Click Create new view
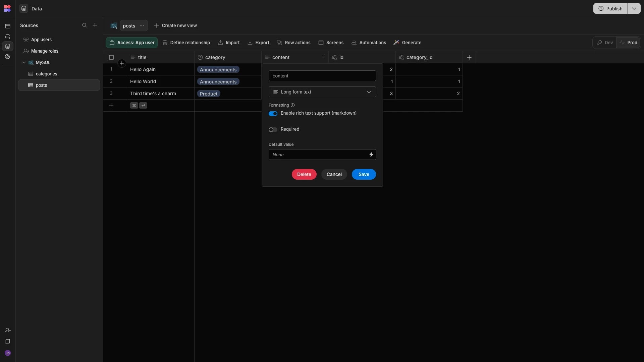The image size is (644, 362). pyautogui.click(x=175, y=25)
